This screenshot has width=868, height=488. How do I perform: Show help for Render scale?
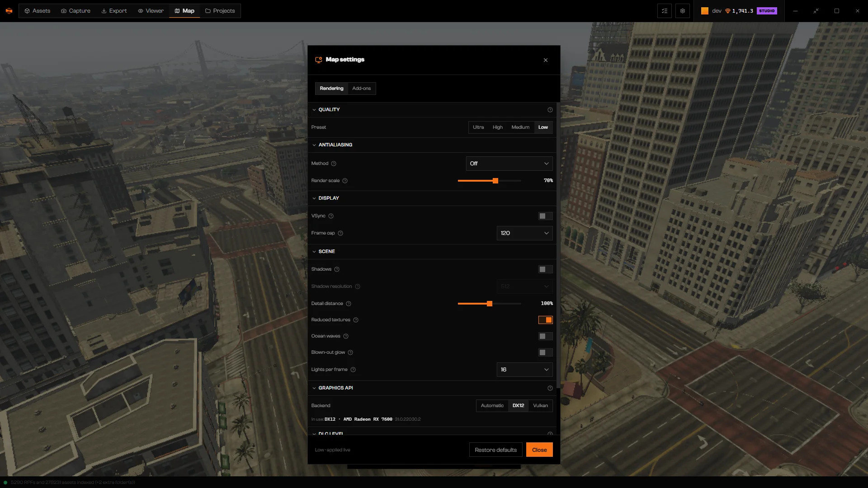click(x=345, y=181)
